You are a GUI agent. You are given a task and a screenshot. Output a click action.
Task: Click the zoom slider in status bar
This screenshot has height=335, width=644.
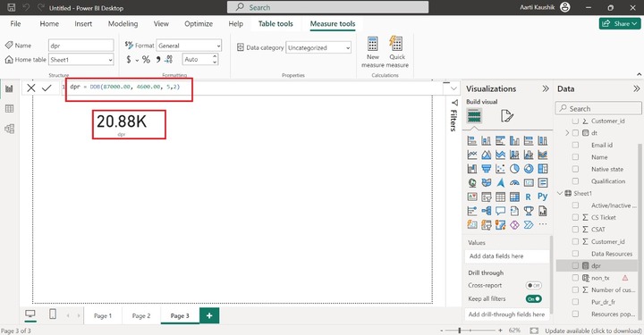pos(470,330)
